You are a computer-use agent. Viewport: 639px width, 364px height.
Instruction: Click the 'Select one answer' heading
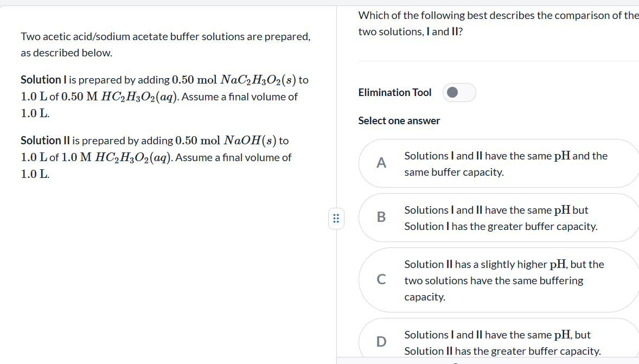pos(399,120)
